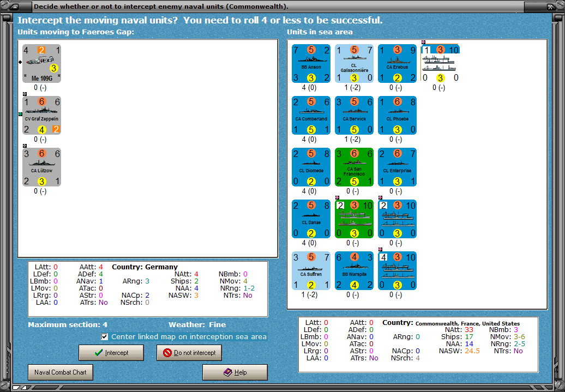Select the green convoy counter
Viewport: 565px width, 392px height.
click(354, 219)
